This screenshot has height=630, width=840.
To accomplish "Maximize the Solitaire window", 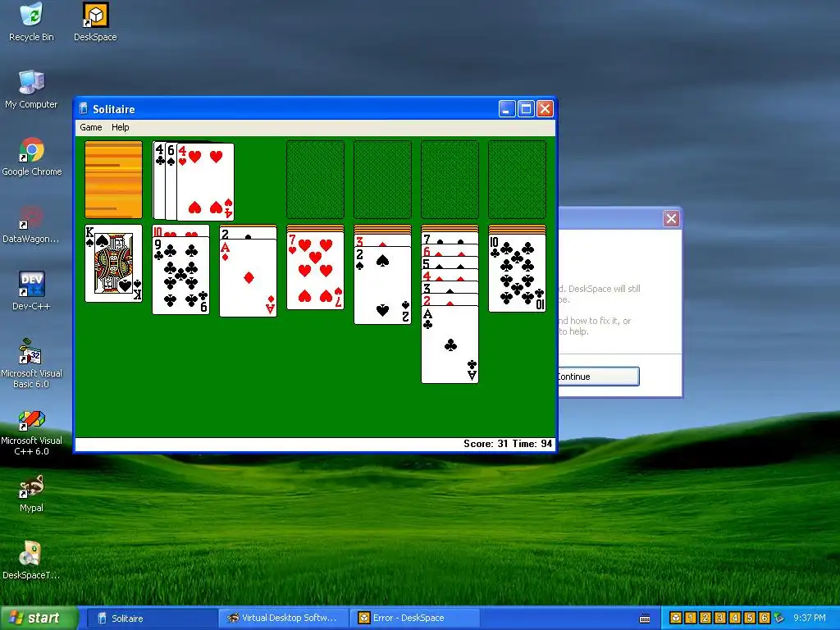I will tap(526, 109).
